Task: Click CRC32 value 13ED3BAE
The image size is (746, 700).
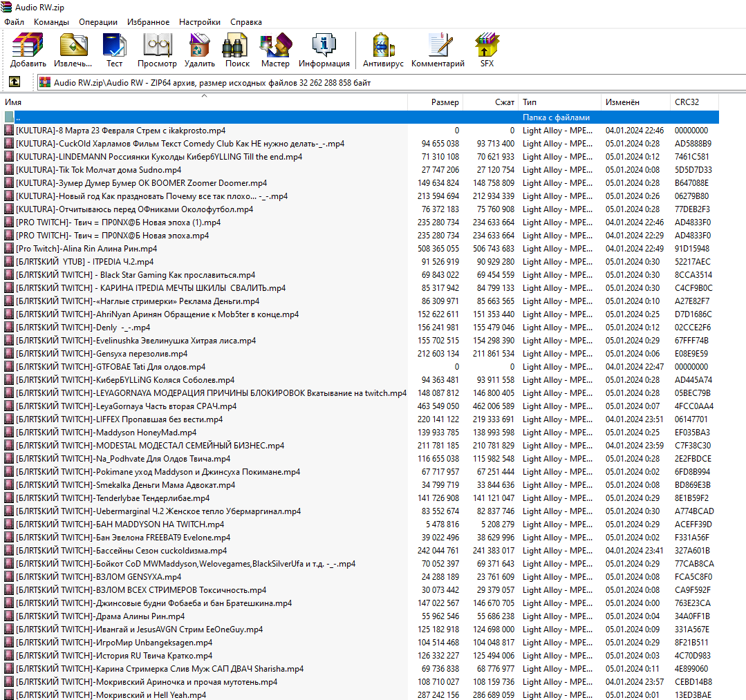Action: coord(693,694)
